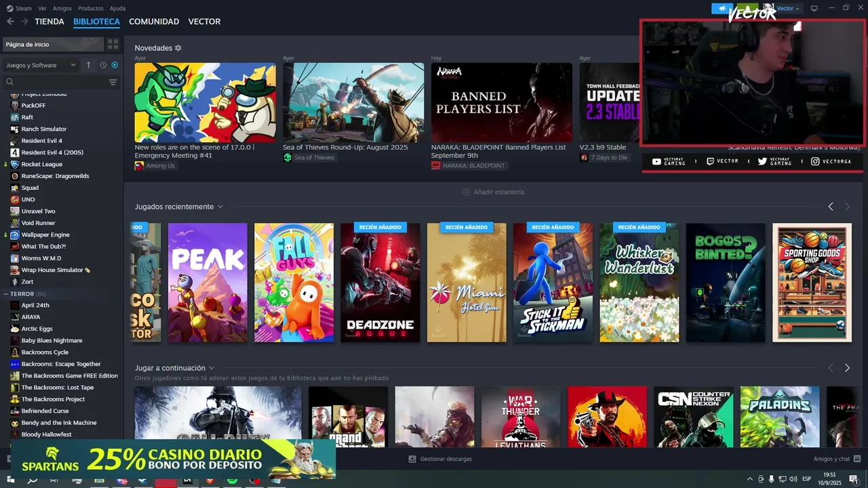Open Amigos y chat

point(835,459)
